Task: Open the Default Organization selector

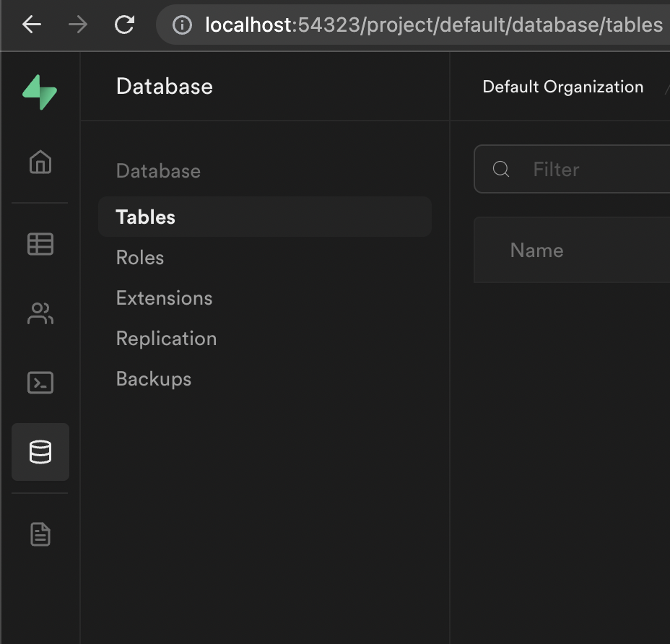Action: click(562, 87)
